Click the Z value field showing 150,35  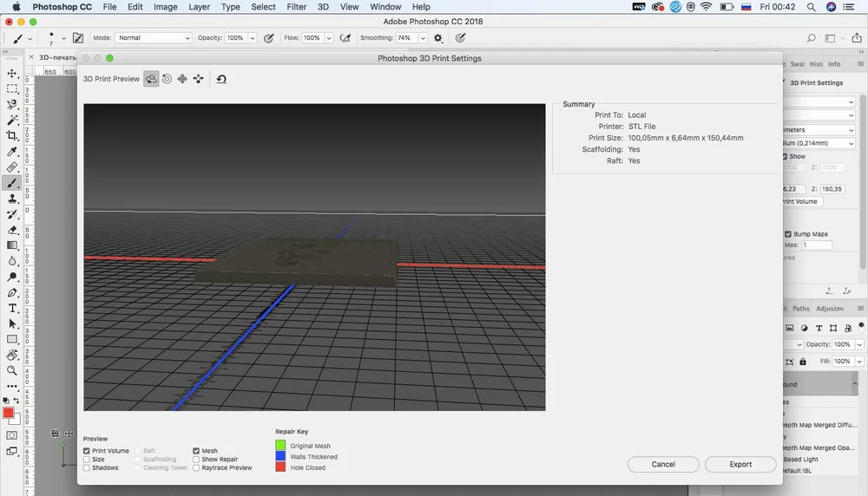pos(832,189)
